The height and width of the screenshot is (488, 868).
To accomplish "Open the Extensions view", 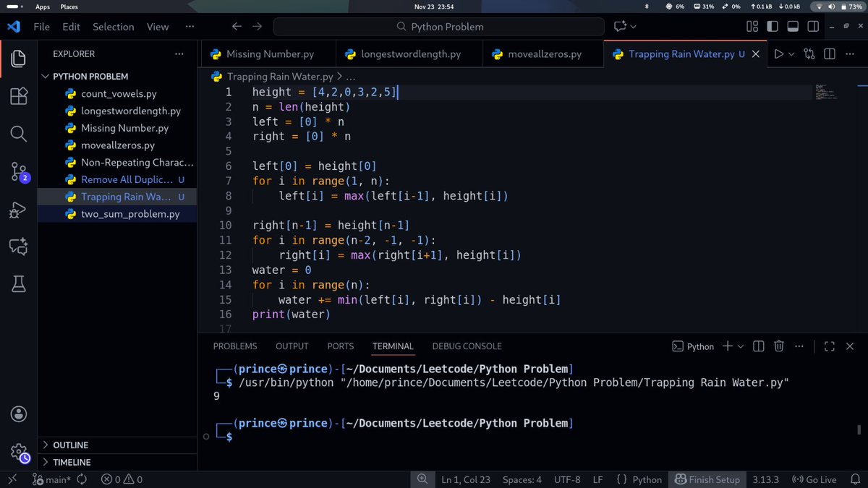I will pos(19,96).
